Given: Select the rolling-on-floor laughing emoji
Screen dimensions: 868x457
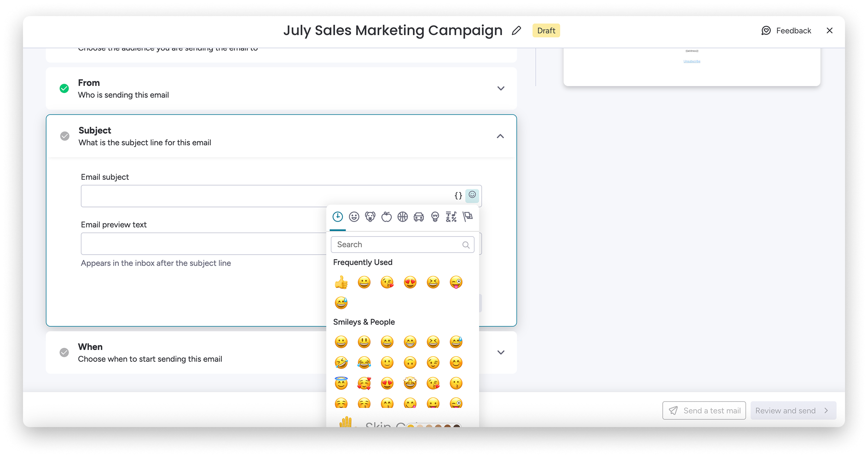Looking at the screenshot, I should tap(341, 363).
